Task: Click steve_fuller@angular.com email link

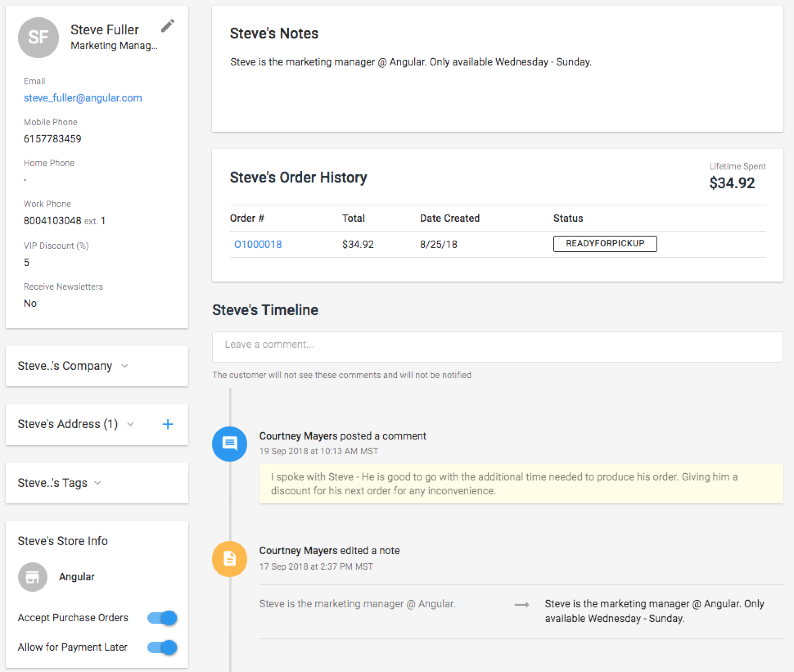Action: (83, 98)
